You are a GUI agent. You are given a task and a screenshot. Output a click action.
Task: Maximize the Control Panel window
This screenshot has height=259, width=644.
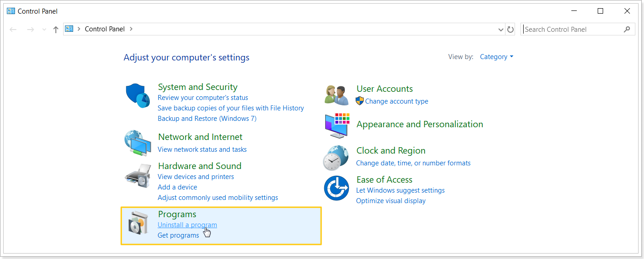600,11
